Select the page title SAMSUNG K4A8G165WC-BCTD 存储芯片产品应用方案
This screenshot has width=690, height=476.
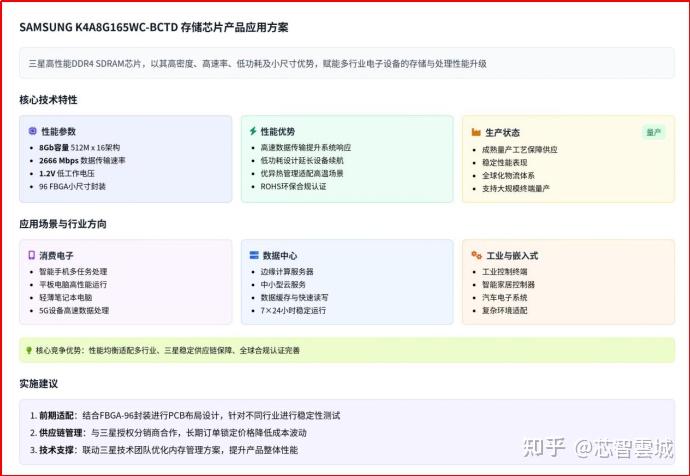(x=154, y=27)
